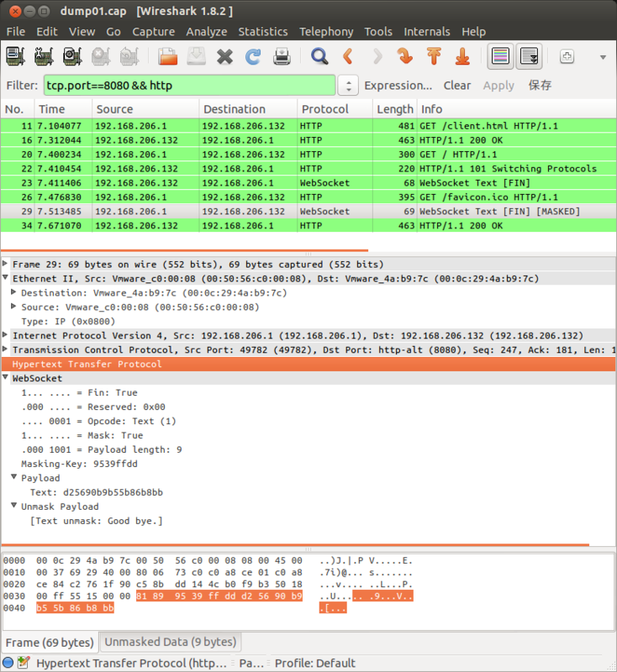
Task: Open the Analyze menu
Action: click(207, 32)
